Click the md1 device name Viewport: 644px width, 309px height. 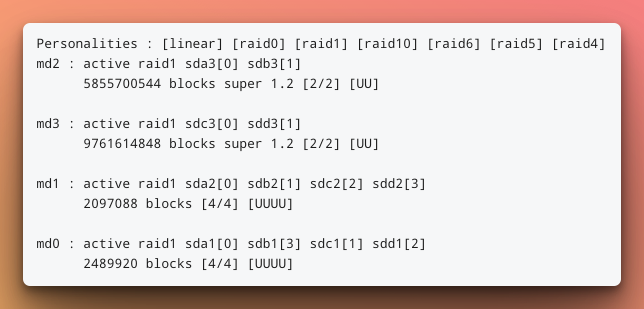[48, 184]
